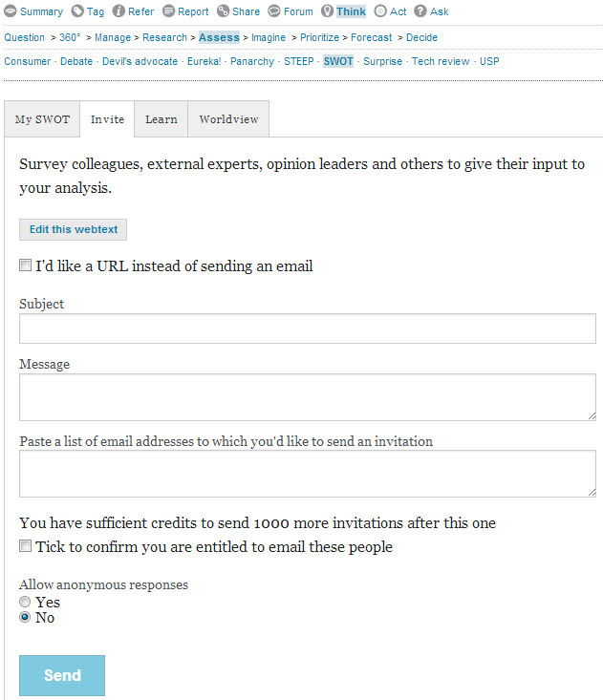This screenshot has height=700, width=603.
Task: Enable the URL instead of email checkbox
Action: point(26,265)
